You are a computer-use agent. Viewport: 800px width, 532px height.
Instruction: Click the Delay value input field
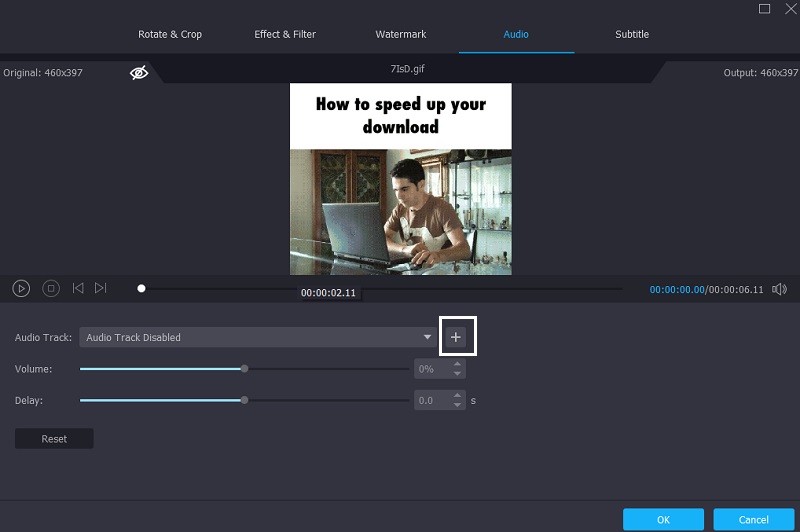[x=433, y=400]
